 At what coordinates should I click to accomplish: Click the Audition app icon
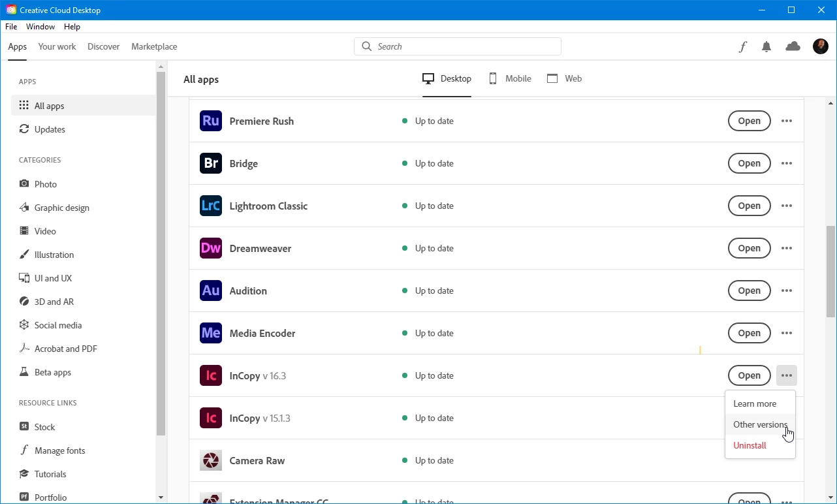[x=211, y=291]
